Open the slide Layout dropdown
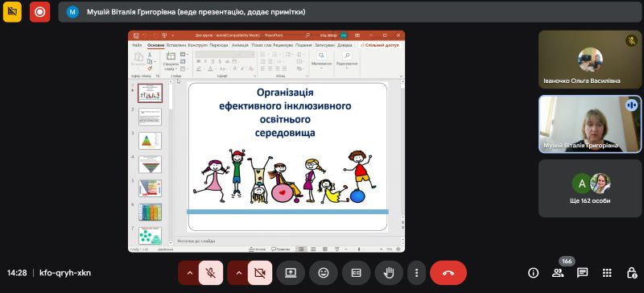This screenshot has height=293, width=644. (184, 54)
